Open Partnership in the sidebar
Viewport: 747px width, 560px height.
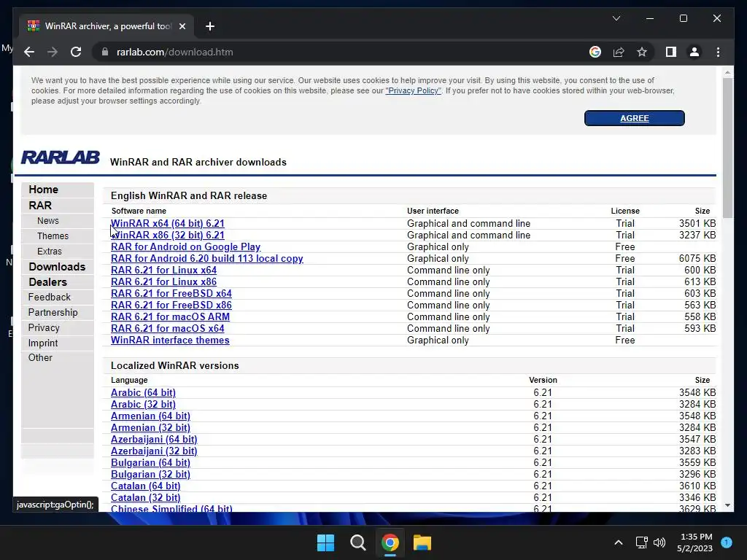pos(53,312)
